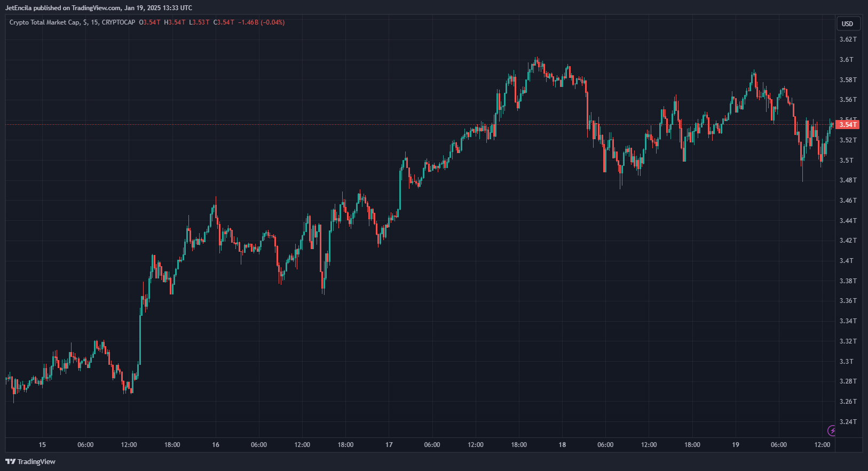
Task: Click the CRYPTOCAP source label in legend
Action: pyautogui.click(x=119, y=22)
